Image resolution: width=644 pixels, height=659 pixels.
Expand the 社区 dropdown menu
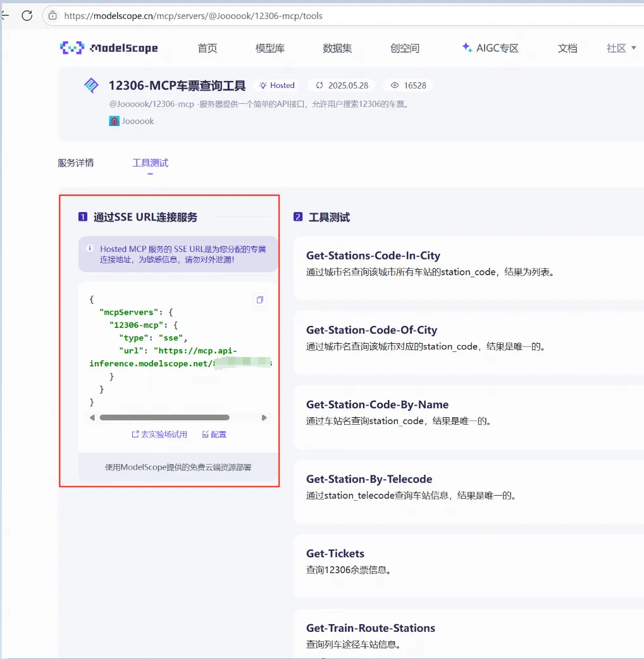point(621,48)
